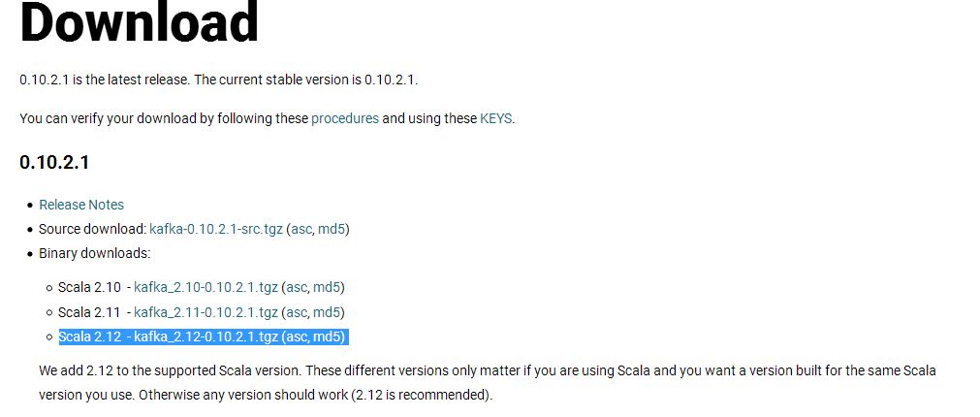Click the paragraph about supported Scala versions
Viewport: 980px width, 417px height.
[x=488, y=383]
